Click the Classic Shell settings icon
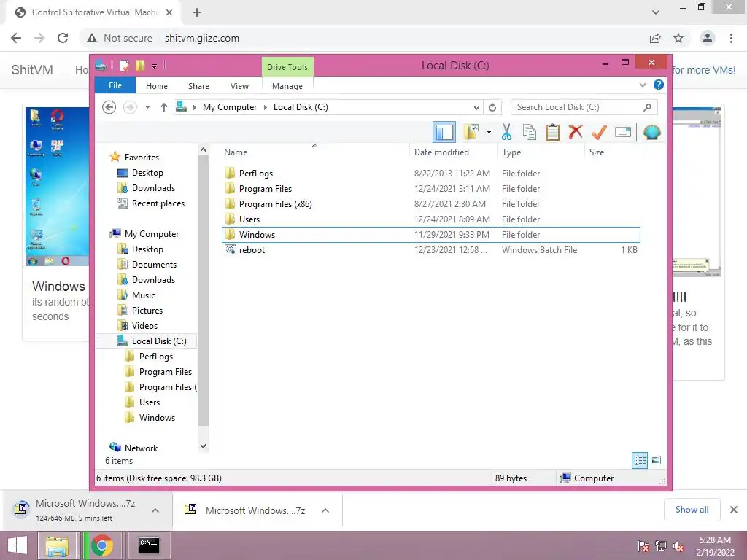 [x=651, y=132]
